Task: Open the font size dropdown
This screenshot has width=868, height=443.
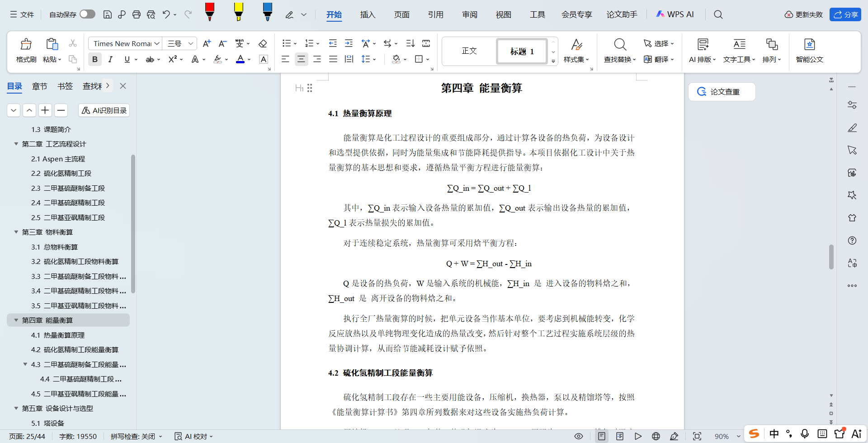Action: [191, 43]
